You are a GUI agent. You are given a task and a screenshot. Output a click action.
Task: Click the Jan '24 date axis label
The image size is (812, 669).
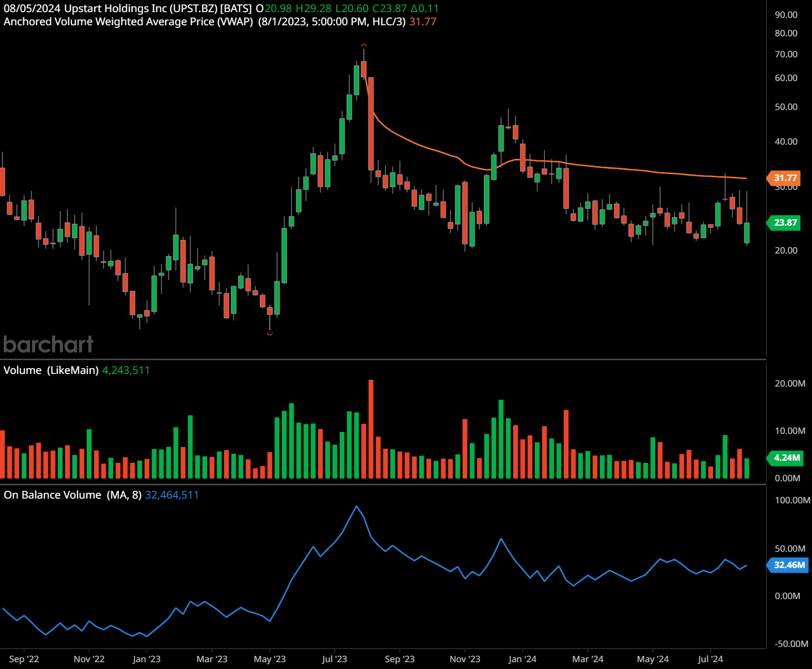(x=523, y=659)
